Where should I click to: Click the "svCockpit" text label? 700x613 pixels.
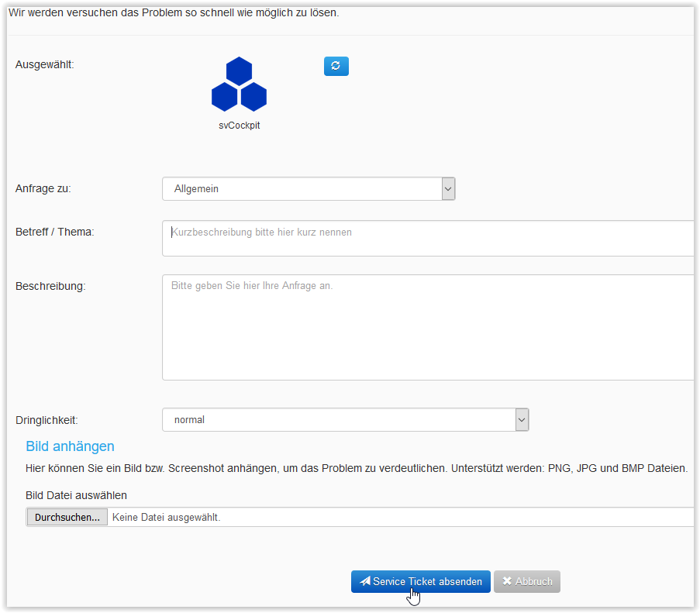click(239, 125)
